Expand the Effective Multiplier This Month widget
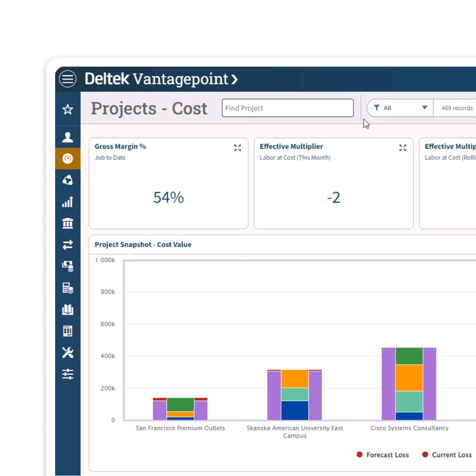Viewport: 476px width, 476px height. pyautogui.click(x=403, y=148)
